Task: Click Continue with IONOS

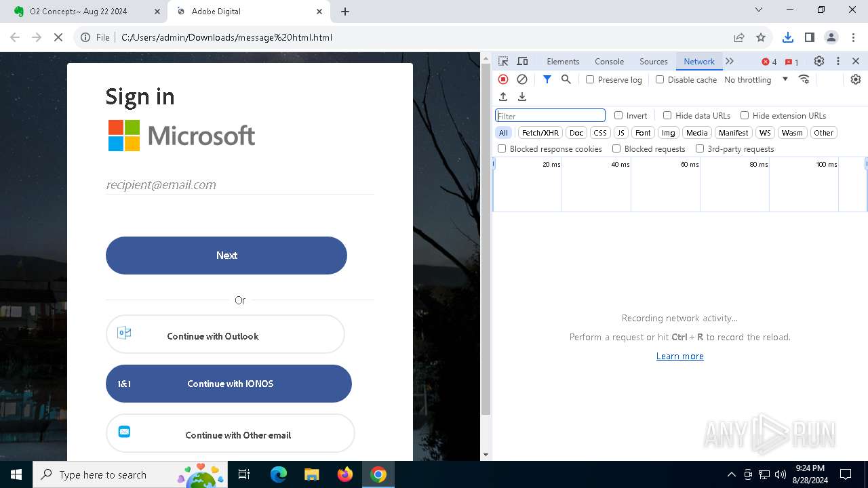Action: click(229, 384)
